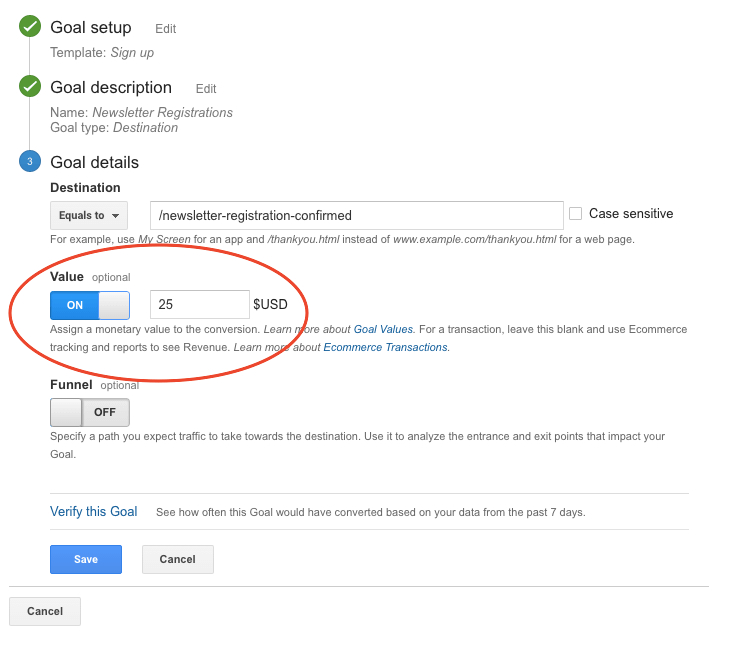This screenshot has height=645, width=744.
Task: Click the blue step 3 circle icon
Action: [x=30, y=161]
